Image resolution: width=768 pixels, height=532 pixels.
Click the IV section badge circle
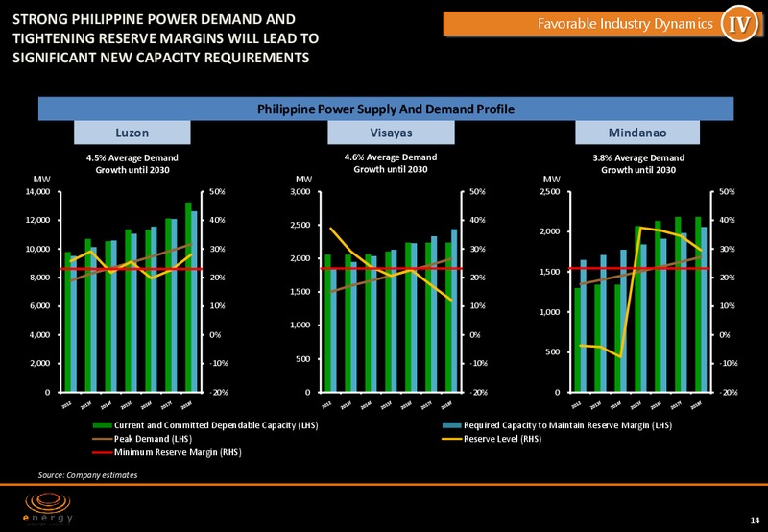coord(739,23)
